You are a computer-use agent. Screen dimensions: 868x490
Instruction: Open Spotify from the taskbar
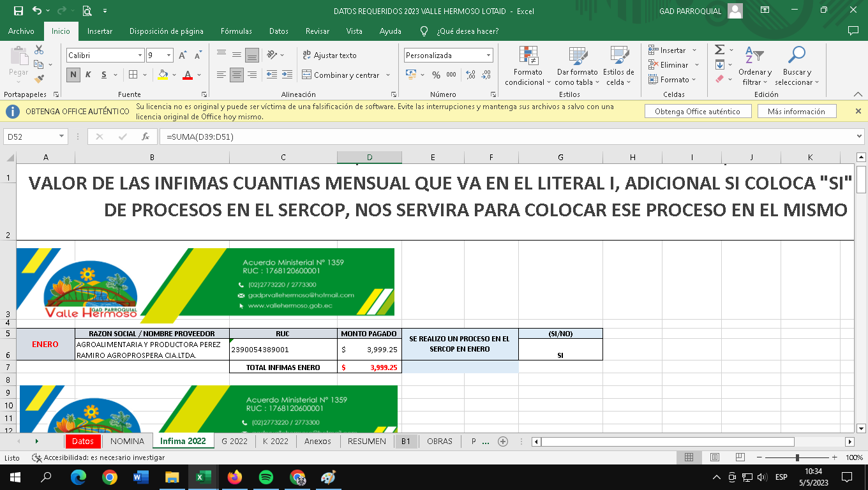pos(266,477)
